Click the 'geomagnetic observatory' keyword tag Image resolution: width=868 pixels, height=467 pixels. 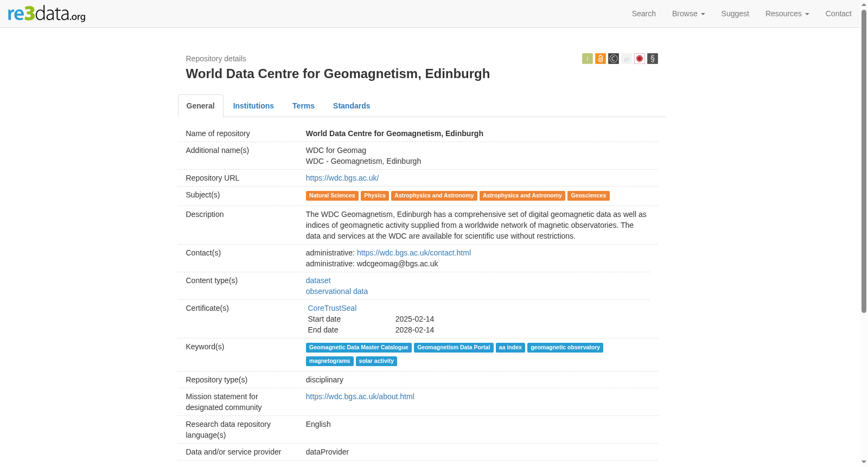point(565,348)
